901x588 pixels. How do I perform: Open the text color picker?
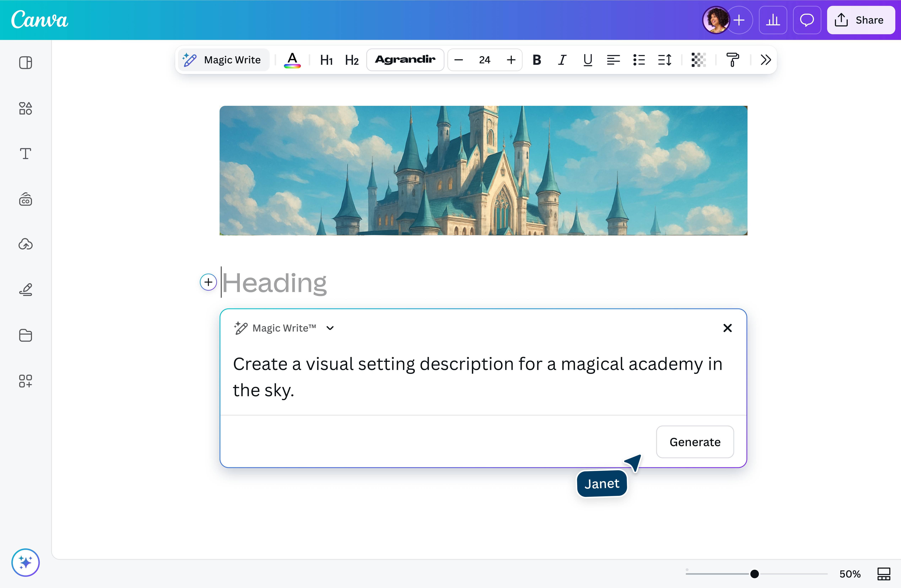[x=292, y=60]
